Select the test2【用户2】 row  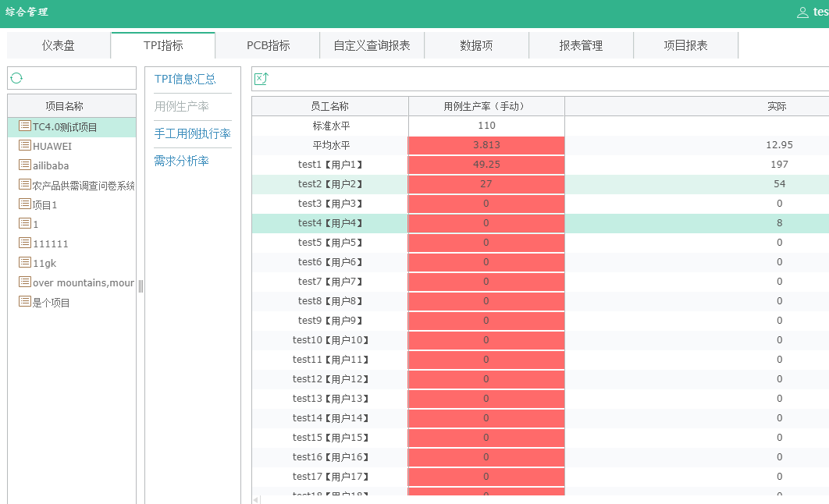pyautogui.click(x=540, y=184)
